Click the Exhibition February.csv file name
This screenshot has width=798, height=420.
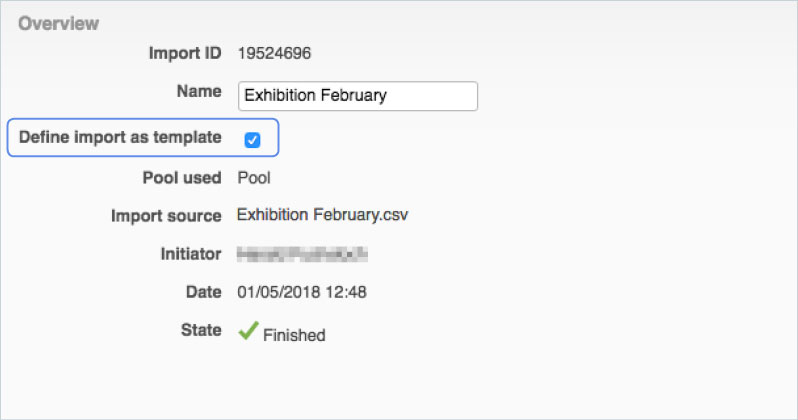(x=323, y=214)
